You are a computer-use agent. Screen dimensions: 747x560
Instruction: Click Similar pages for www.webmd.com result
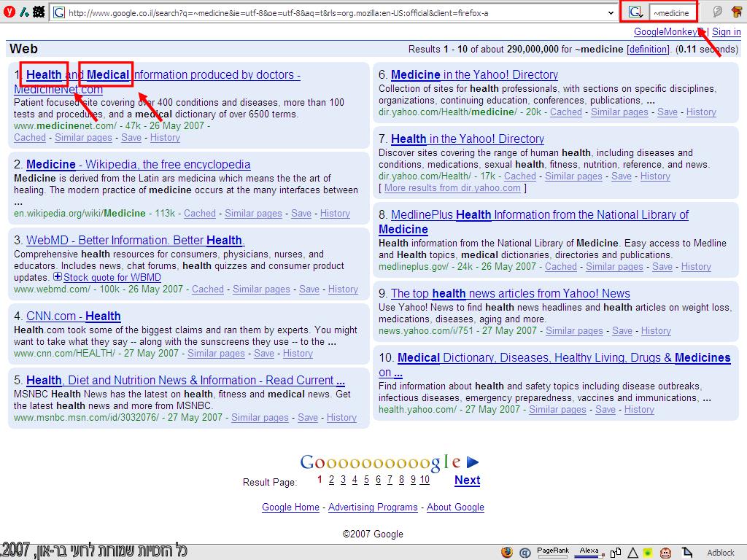(x=261, y=289)
